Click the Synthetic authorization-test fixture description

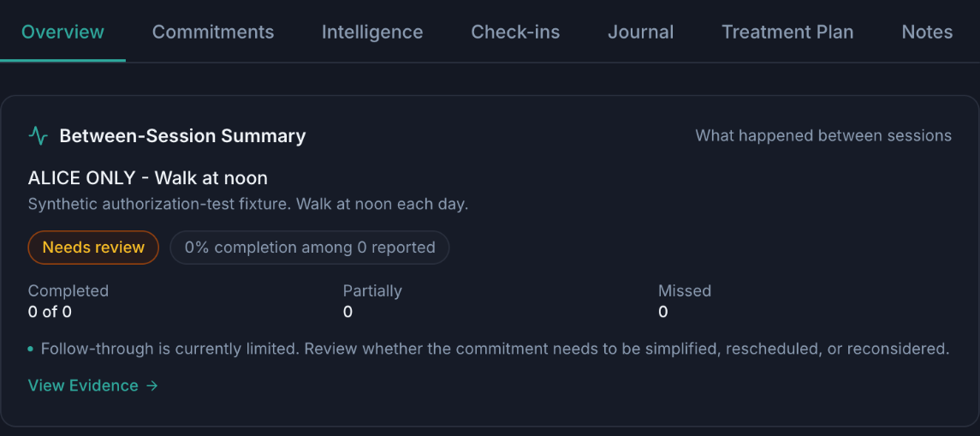[248, 205]
